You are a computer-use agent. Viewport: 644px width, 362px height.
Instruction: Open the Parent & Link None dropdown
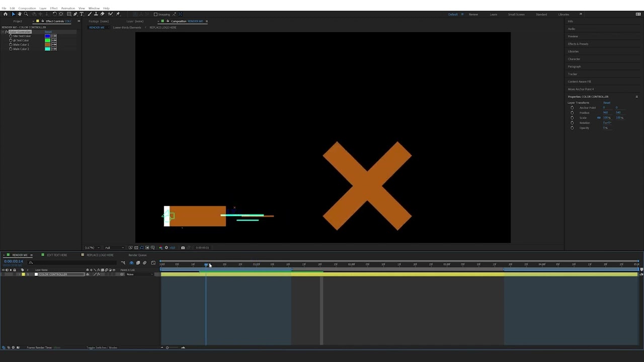pos(139,274)
